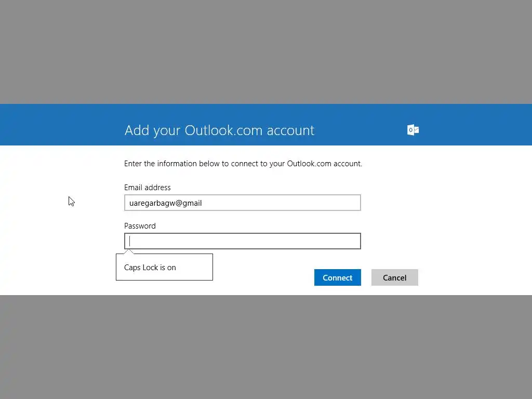Click the 'Password' label
Screen dimensions: 532x399
140,226
